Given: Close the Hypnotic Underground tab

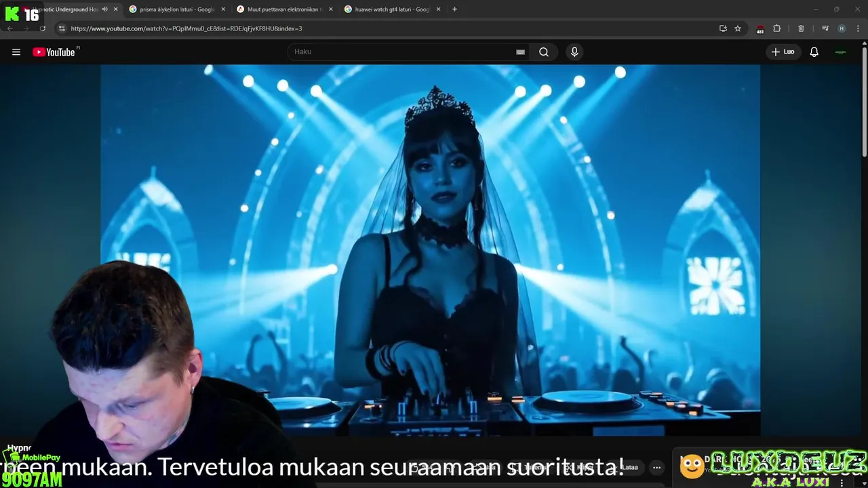Looking at the screenshot, I should tap(115, 9).
